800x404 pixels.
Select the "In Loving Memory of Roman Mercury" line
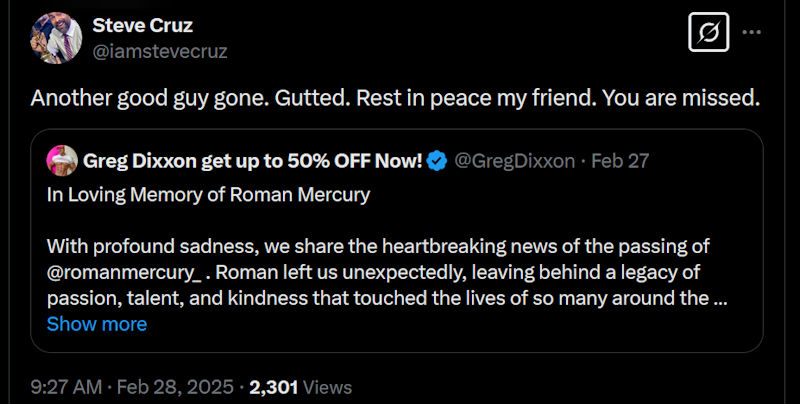pos(208,195)
